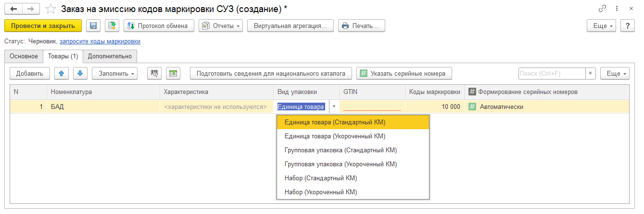Focus the Поиск (Ctrl+F) search field
The image size is (644, 214).
point(552,73)
